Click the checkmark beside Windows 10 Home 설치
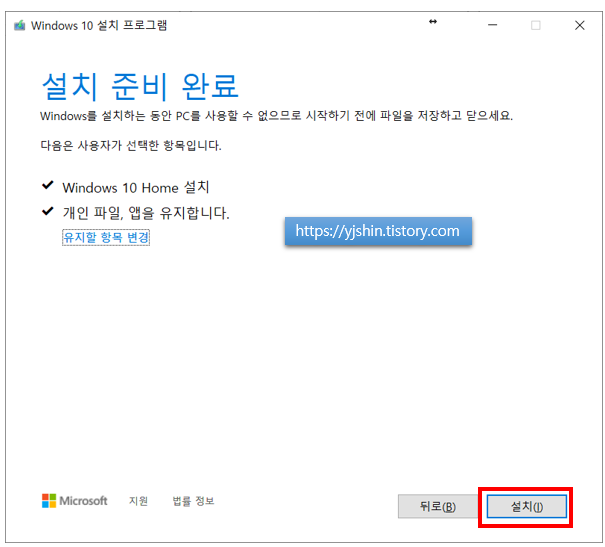Viewport: 605px width, 547px height. tap(48, 186)
